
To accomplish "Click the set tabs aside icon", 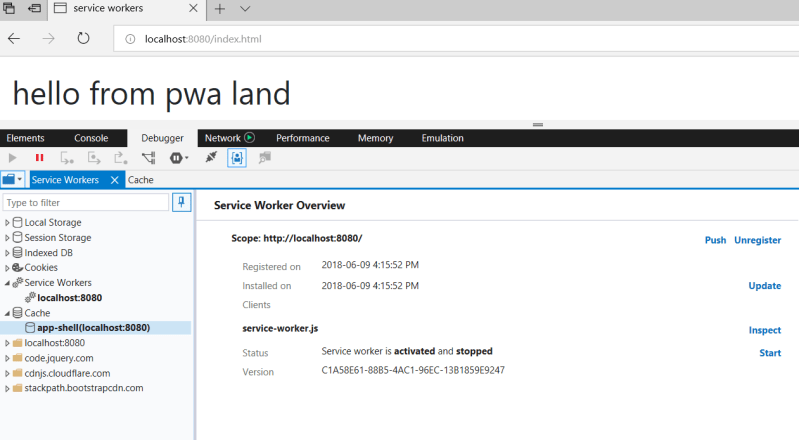I will [34, 9].
